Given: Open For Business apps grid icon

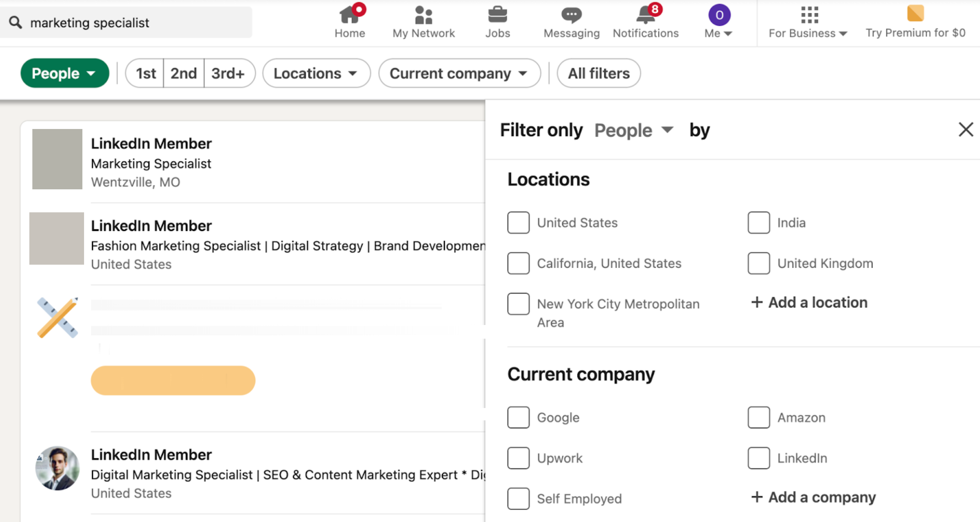Looking at the screenshot, I should click(809, 15).
